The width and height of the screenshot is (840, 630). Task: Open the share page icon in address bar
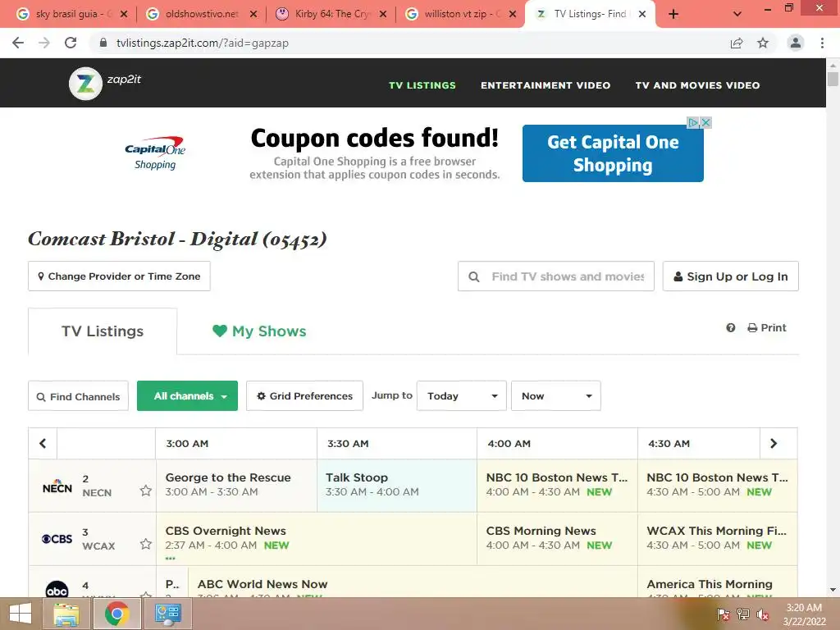point(737,43)
